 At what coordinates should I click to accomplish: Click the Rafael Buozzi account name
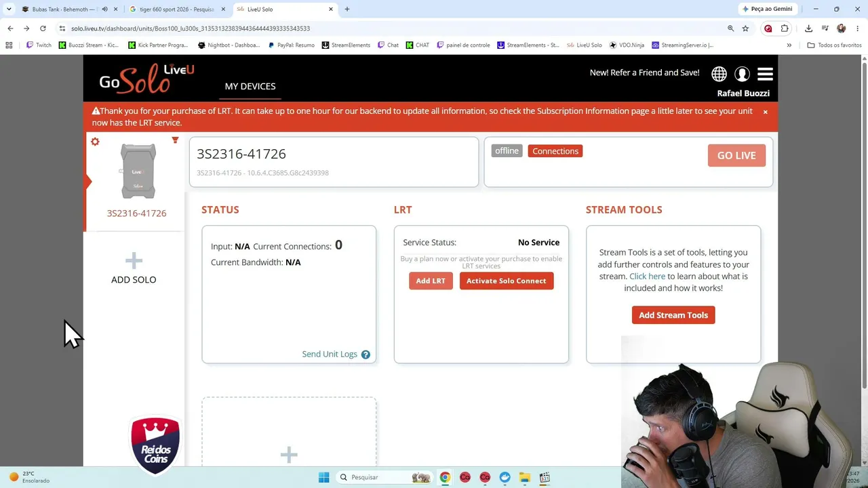(x=743, y=94)
